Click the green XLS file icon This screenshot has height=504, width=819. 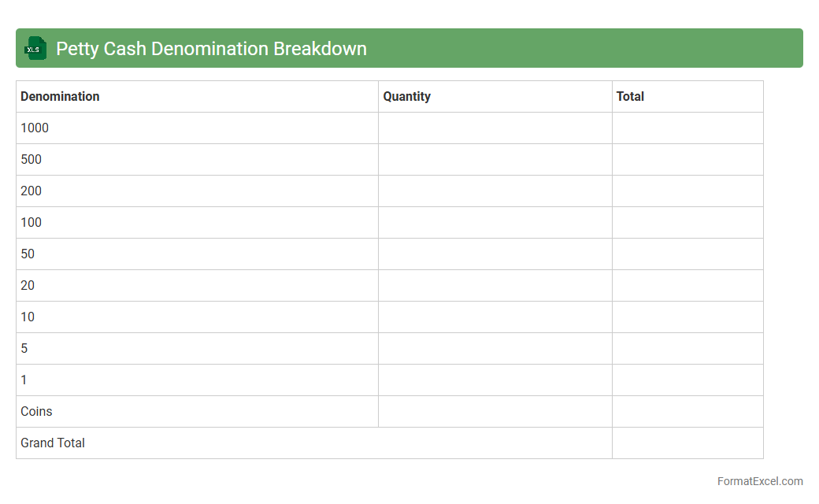[35, 48]
